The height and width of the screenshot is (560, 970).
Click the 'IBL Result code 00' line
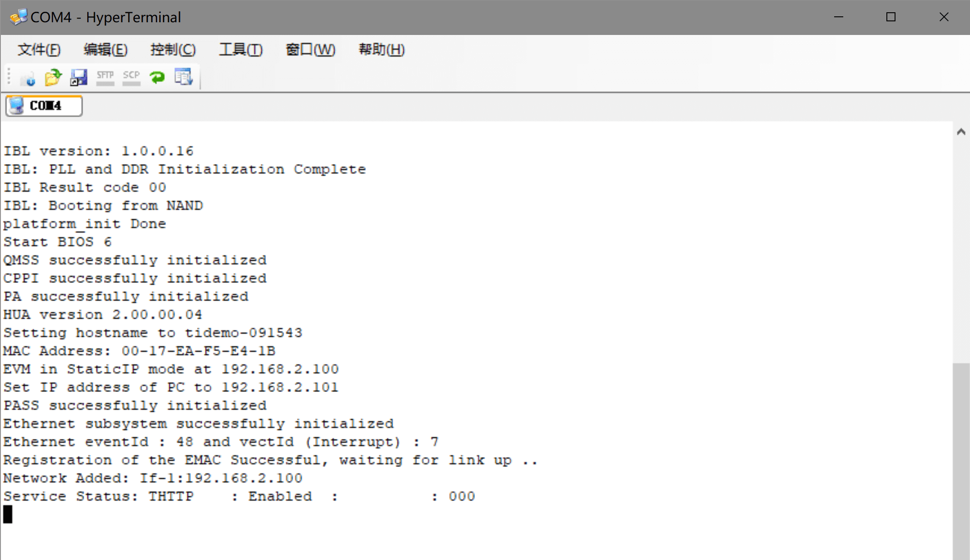(85, 188)
